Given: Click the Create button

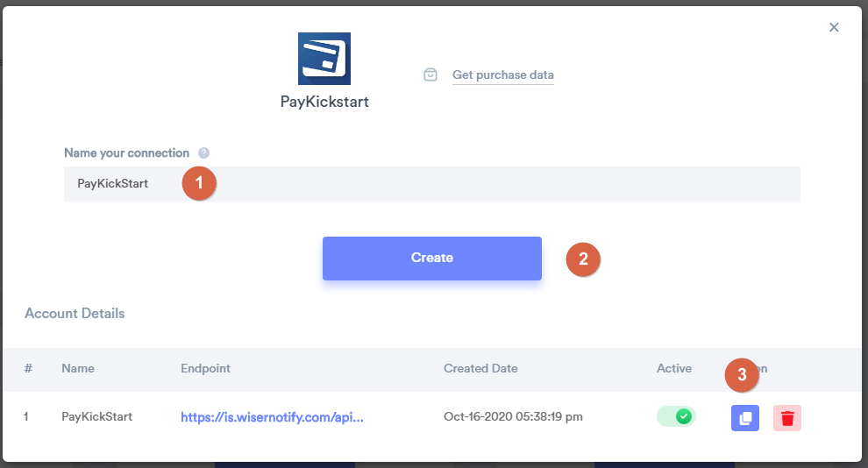Looking at the screenshot, I should 431,259.
